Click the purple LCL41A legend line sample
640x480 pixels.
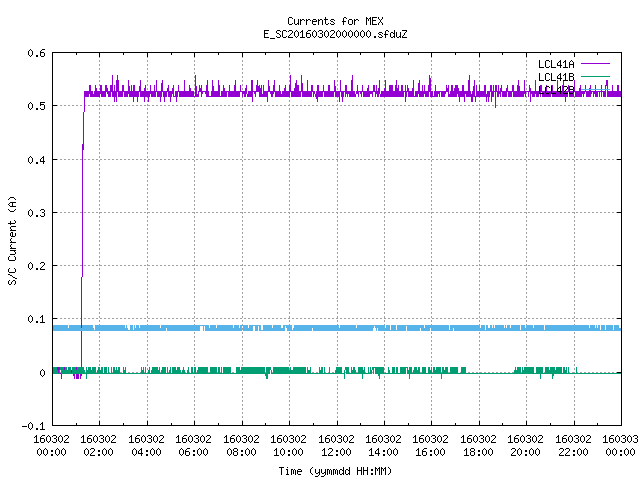[595, 64]
